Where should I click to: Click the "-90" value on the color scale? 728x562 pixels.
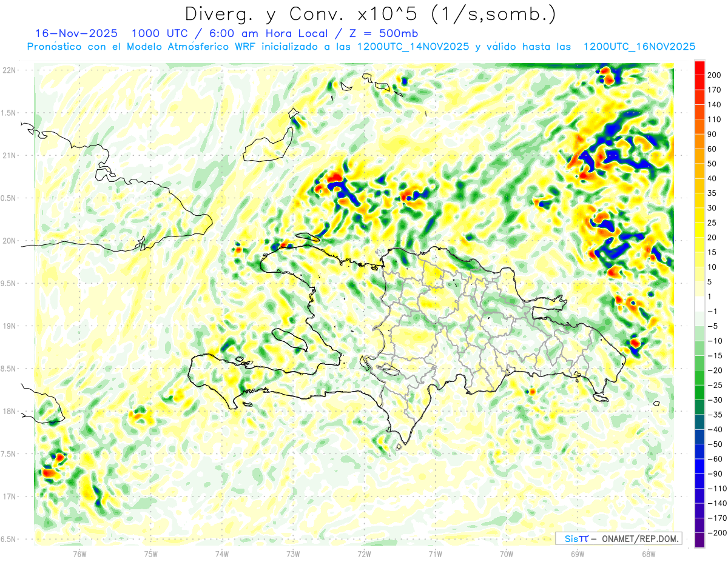[x=715, y=474]
